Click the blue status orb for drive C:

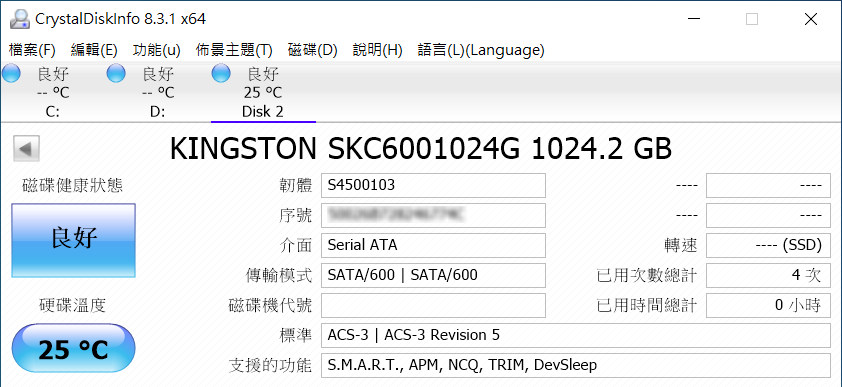click(10, 74)
